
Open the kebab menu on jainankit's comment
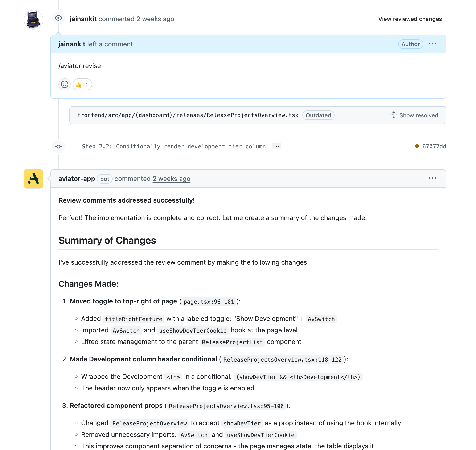[433, 44]
